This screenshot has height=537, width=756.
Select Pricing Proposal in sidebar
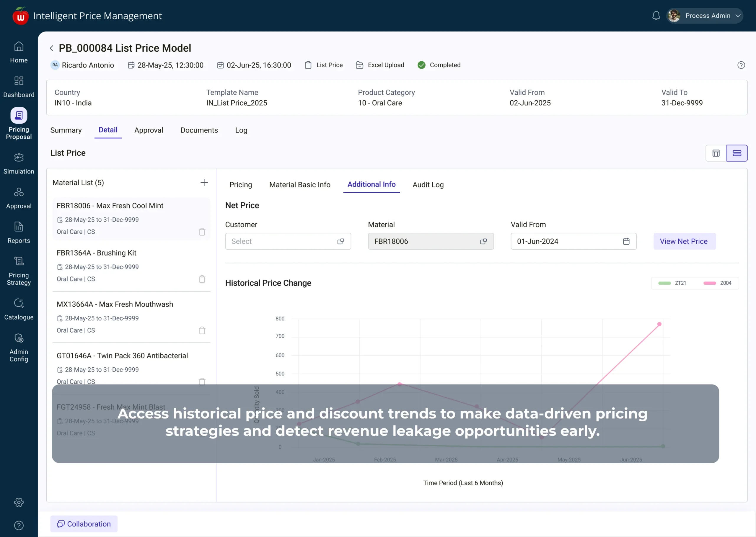click(19, 124)
